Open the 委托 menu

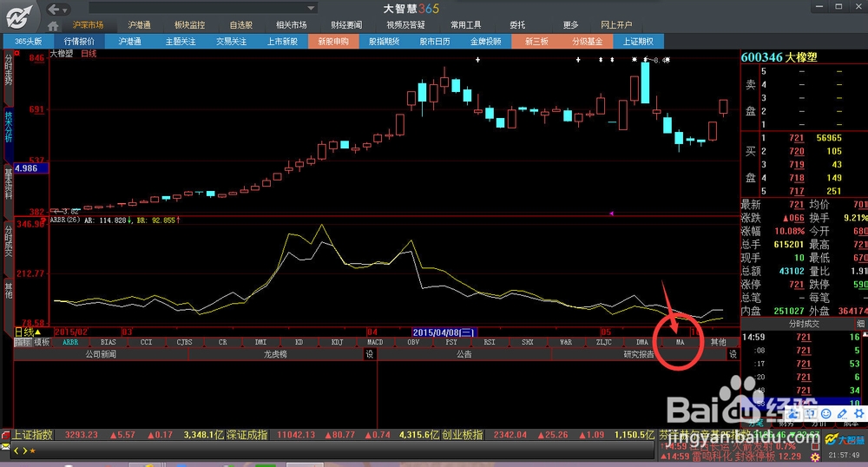517,25
